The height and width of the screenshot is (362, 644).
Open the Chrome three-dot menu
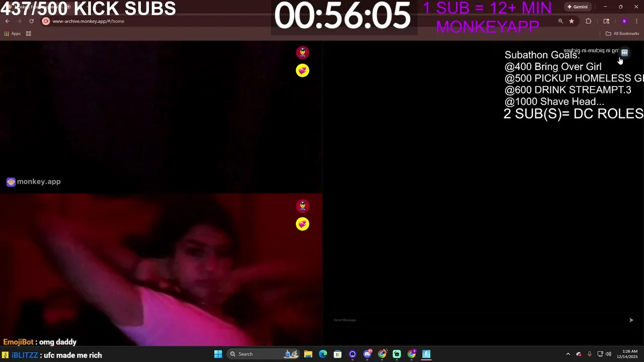[636, 21]
